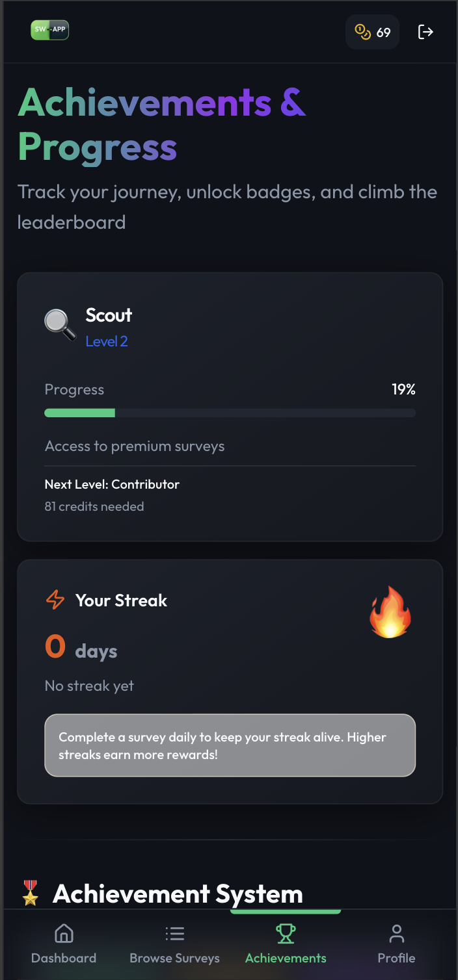Click the SW-APP logo icon
Screen dimensions: 458x980
click(x=49, y=30)
